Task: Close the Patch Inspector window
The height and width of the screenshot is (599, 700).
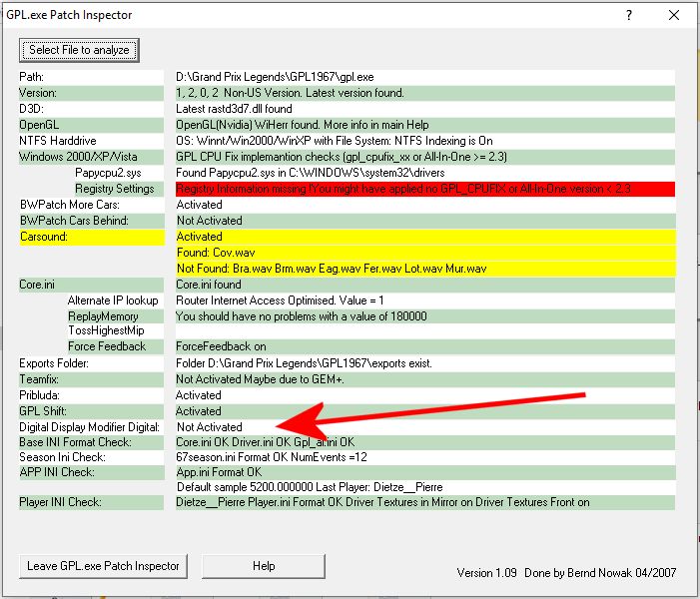Action: tap(674, 15)
